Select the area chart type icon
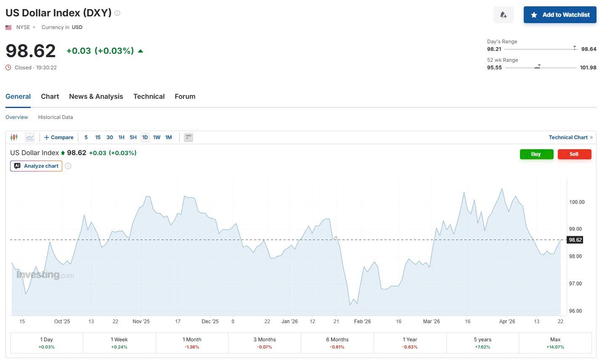This screenshot has height=364, width=602. [x=30, y=137]
